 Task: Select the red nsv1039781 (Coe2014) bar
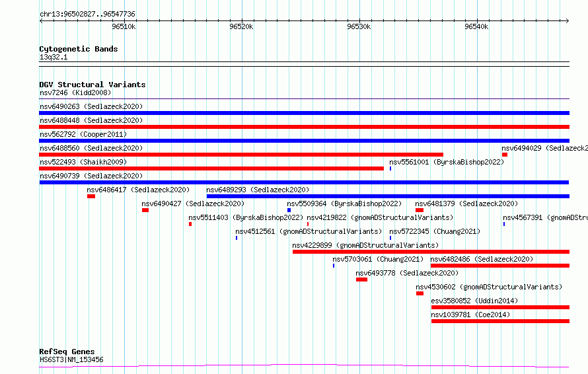coord(501,321)
